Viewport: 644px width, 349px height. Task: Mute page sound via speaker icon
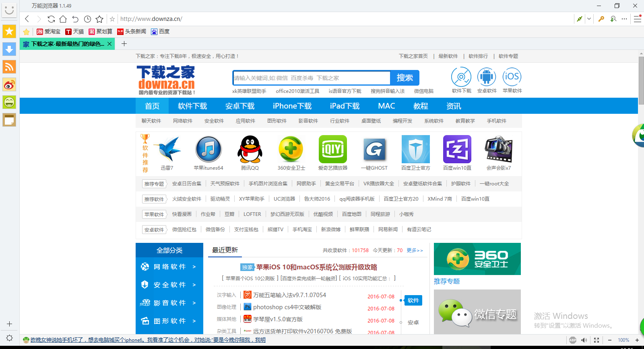(x=584, y=340)
